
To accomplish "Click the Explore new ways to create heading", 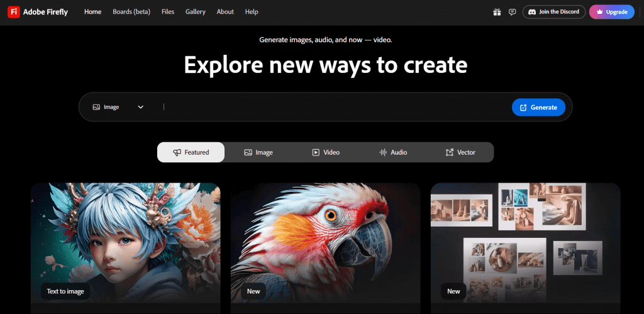I will pos(326,65).
